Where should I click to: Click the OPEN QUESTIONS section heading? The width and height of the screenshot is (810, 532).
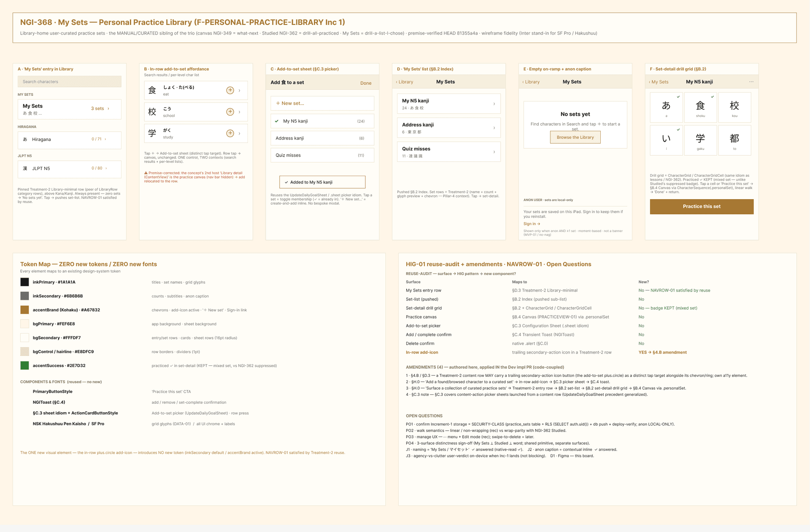point(424,416)
